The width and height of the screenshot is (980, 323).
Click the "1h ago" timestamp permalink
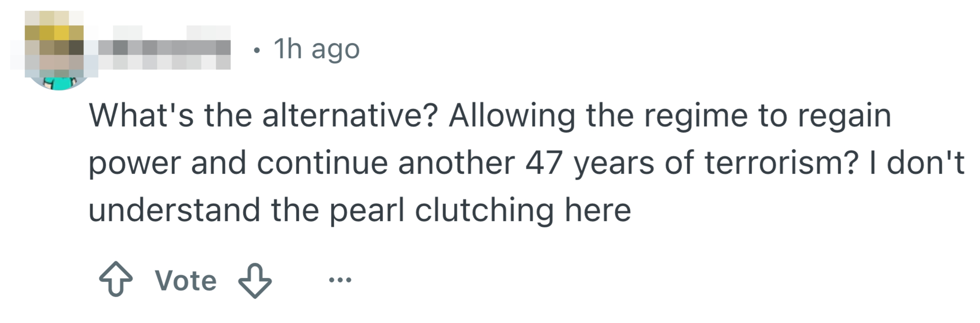click(x=316, y=49)
